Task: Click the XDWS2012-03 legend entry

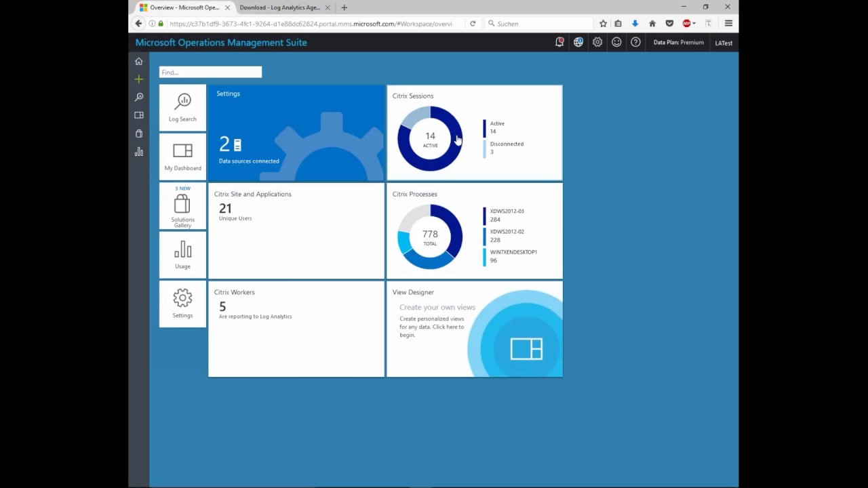Action: pyautogui.click(x=504, y=215)
